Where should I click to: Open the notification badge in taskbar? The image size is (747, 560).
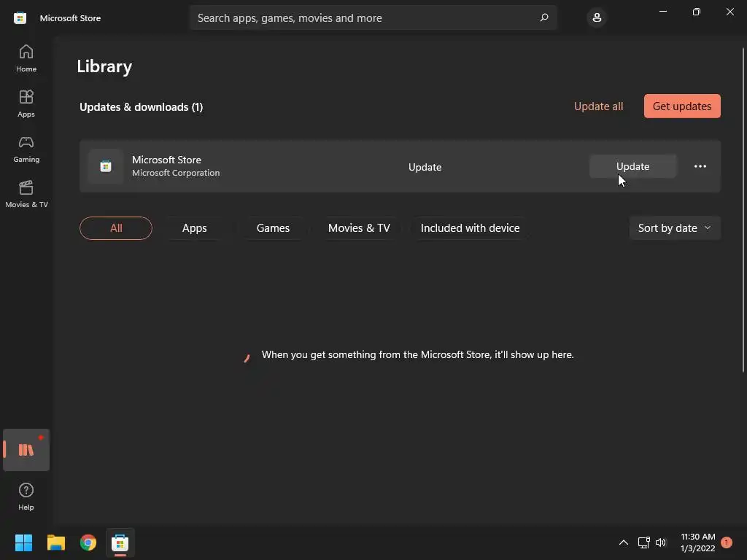pos(727,542)
